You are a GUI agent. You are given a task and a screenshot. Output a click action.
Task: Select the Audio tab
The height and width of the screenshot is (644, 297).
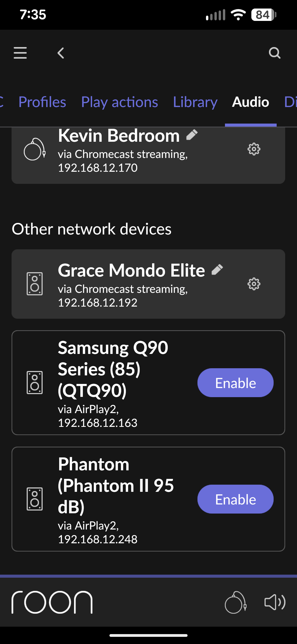251,102
